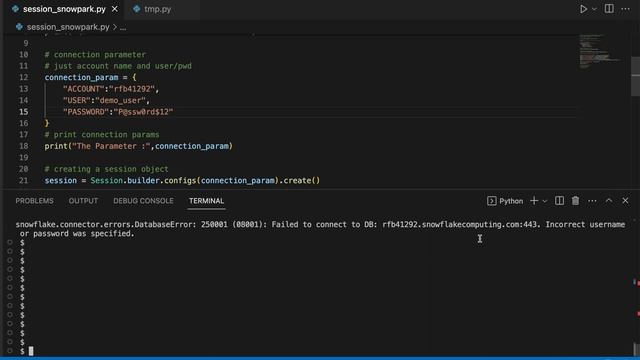Click the '# creating a session object' comment
The image size is (640, 360).
coord(106,169)
